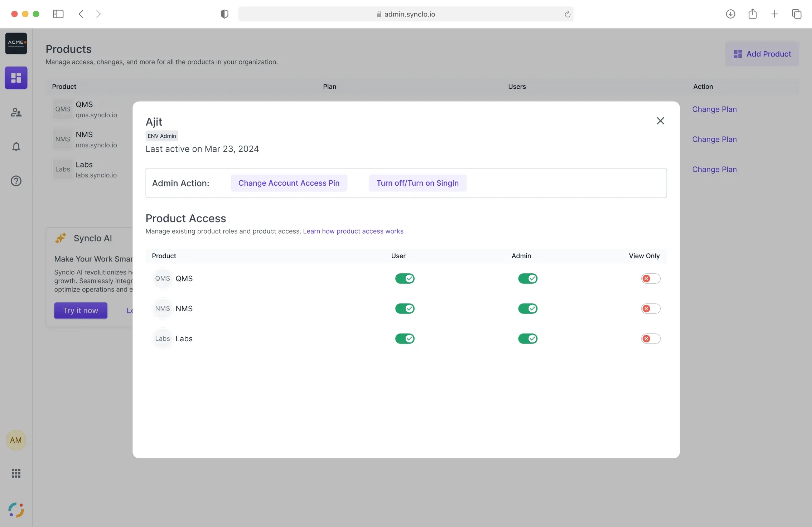
Task: Click Try it now button
Action: (81, 310)
